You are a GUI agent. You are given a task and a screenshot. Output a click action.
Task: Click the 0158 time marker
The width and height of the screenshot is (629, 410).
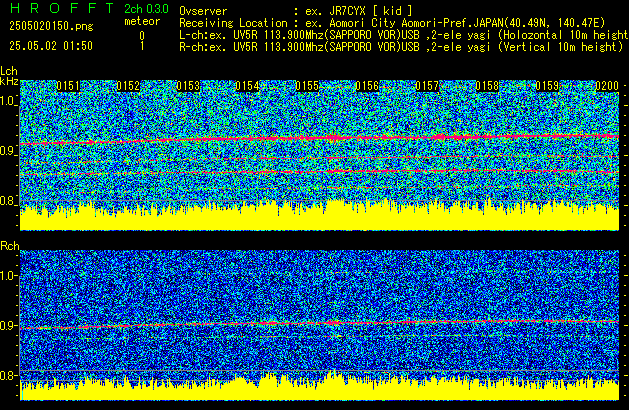[487, 86]
